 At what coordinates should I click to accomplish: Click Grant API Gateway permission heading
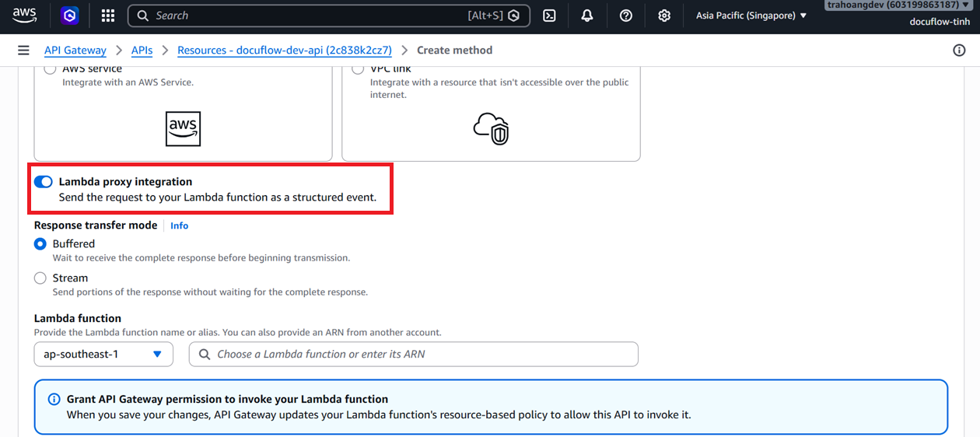(x=227, y=399)
